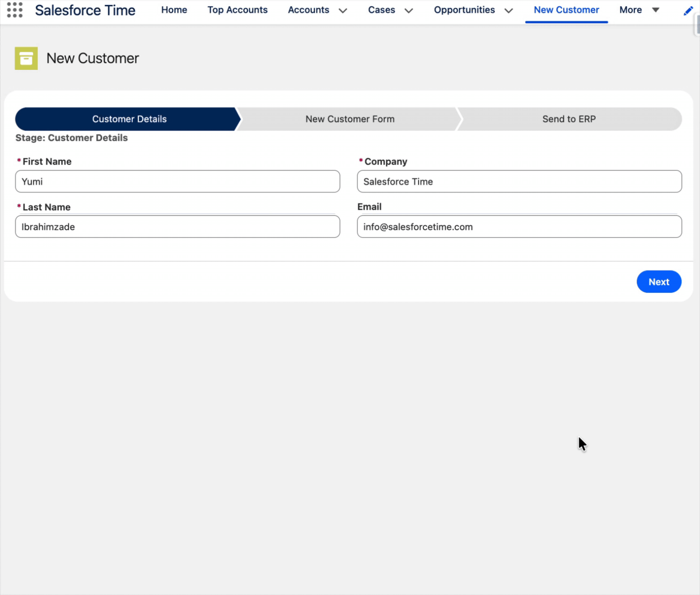The height and width of the screenshot is (595, 700).
Task: Expand the Accounts dropdown chevron
Action: (343, 11)
